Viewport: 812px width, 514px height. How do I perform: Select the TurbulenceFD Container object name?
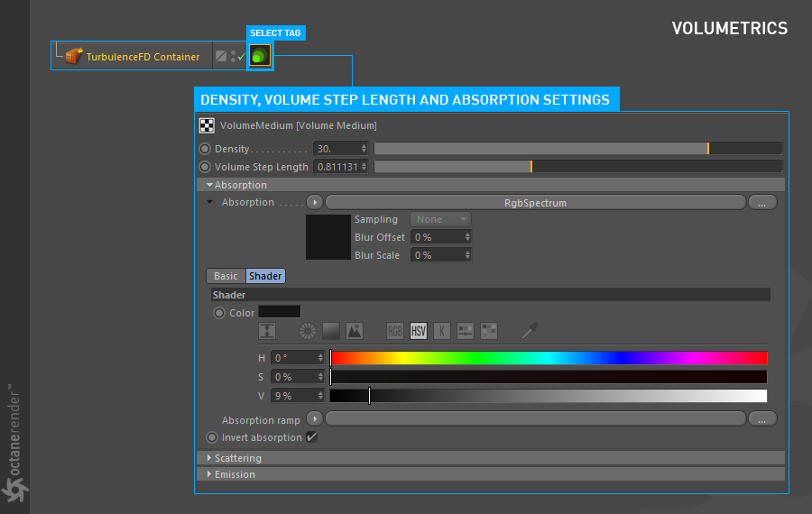pyautogui.click(x=143, y=57)
